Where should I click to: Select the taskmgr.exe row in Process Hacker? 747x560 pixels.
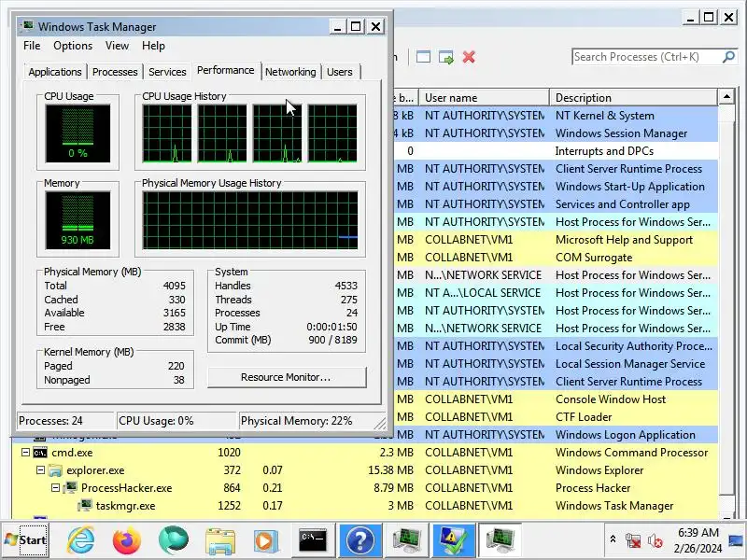[x=365, y=506]
